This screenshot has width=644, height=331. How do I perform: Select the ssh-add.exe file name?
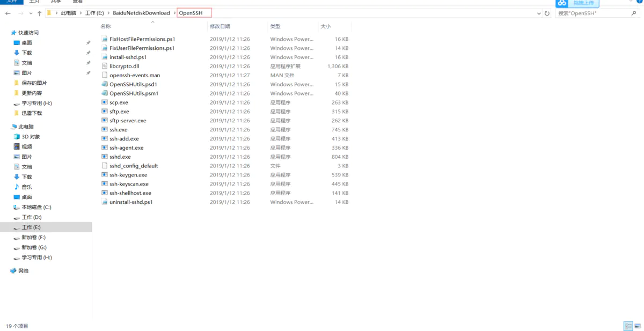(124, 139)
